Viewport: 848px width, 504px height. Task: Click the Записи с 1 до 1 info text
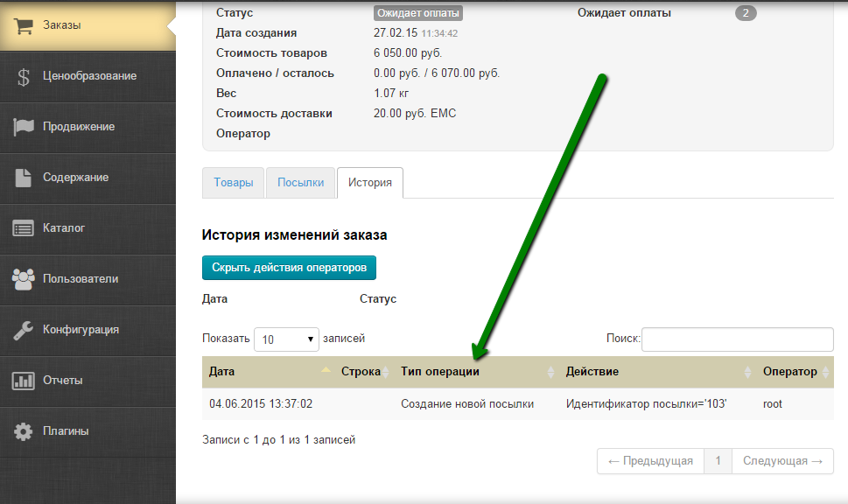tap(278, 439)
